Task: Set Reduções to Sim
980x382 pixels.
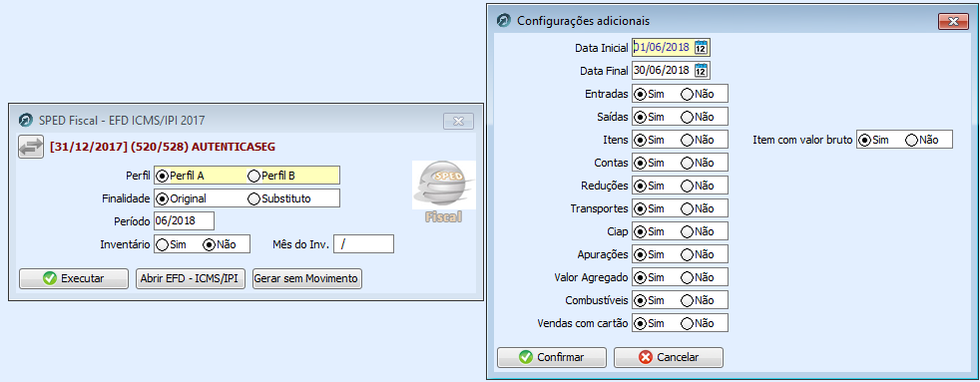Action: point(649,186)
